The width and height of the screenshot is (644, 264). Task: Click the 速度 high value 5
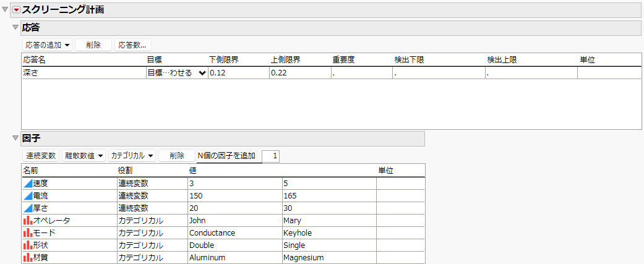[328, 183]
